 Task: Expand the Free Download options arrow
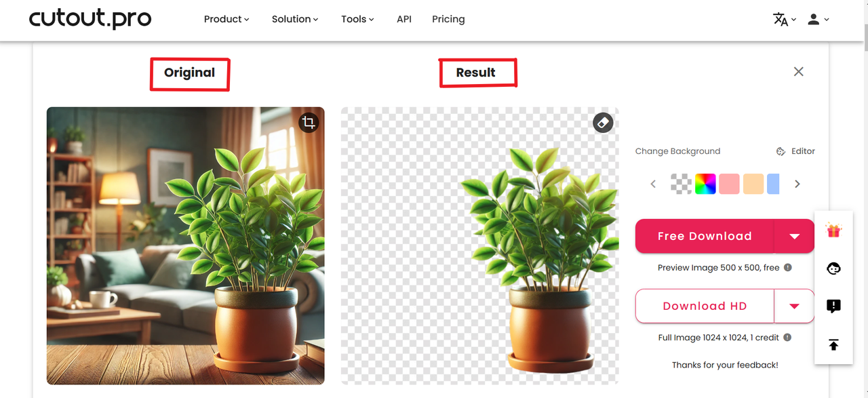pos(794,236)
